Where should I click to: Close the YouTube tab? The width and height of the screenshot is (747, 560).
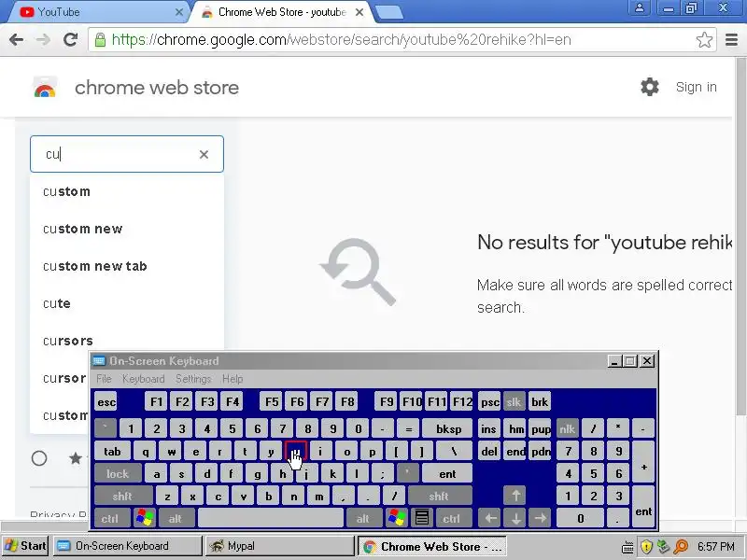click(x=179, y=12)
